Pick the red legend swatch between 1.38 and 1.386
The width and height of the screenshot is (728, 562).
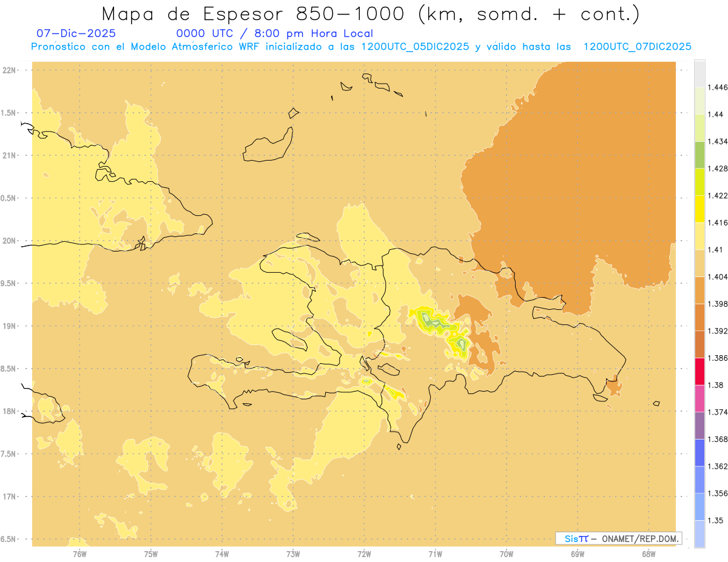pos(699,371)
